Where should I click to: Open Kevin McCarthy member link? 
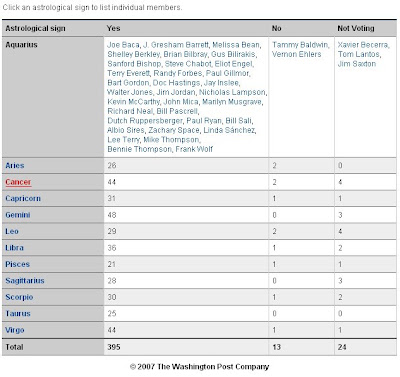pyautogui.click(x=133, y=102)
